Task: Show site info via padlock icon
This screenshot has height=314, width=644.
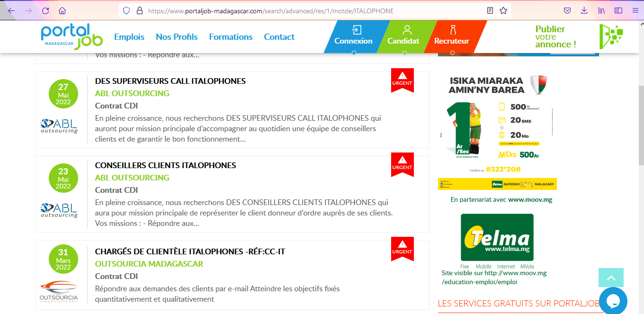Action: click(x=139, y=10)
